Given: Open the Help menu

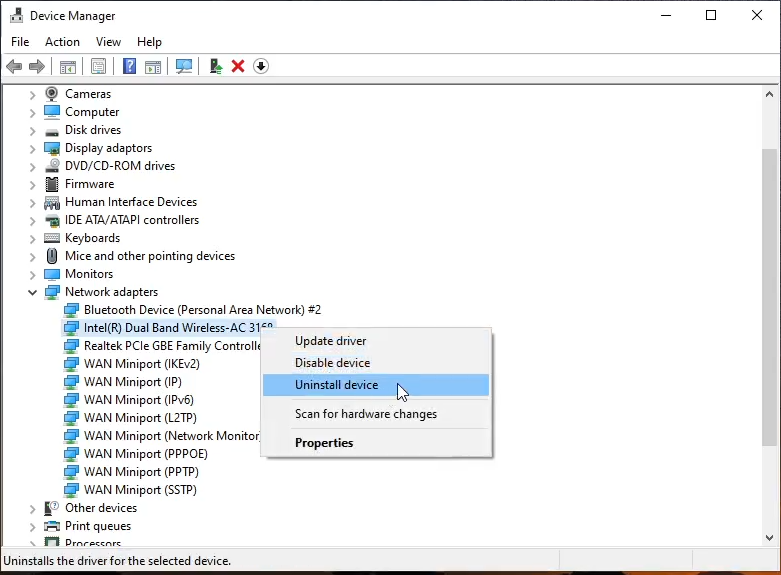Looking at the screenshot, I should [149, 42].
